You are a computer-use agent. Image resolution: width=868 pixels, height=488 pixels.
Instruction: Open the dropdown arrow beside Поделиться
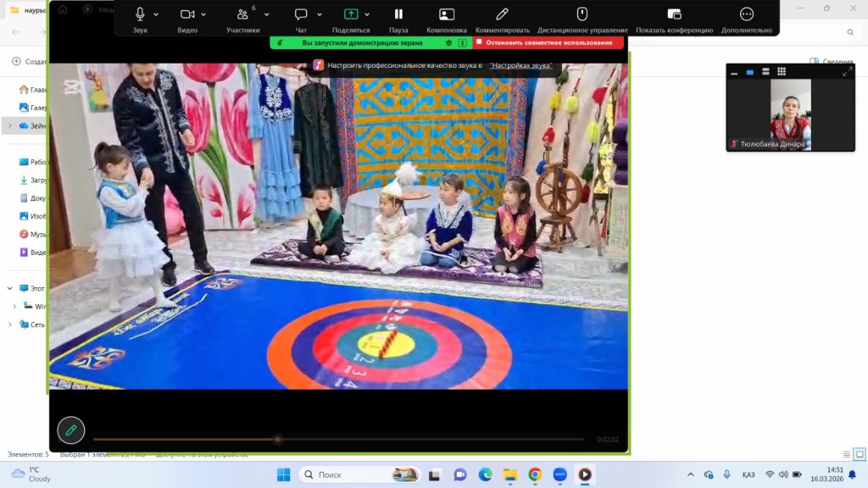(369, 14)
